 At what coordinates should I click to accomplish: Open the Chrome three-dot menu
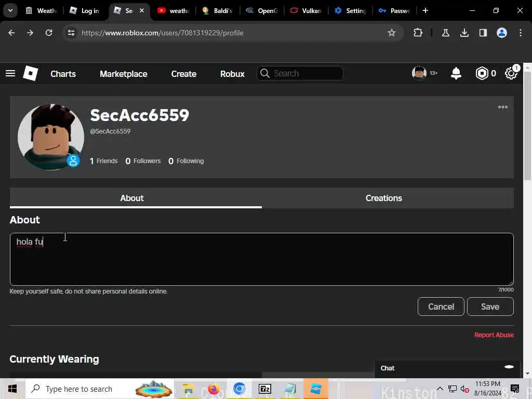click(521, 33)
